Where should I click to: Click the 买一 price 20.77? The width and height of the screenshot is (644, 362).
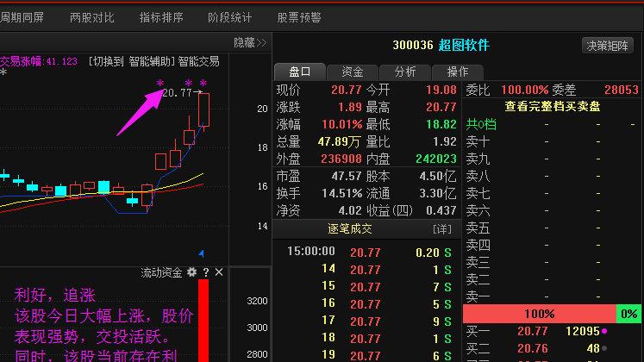tap(532, 331)
